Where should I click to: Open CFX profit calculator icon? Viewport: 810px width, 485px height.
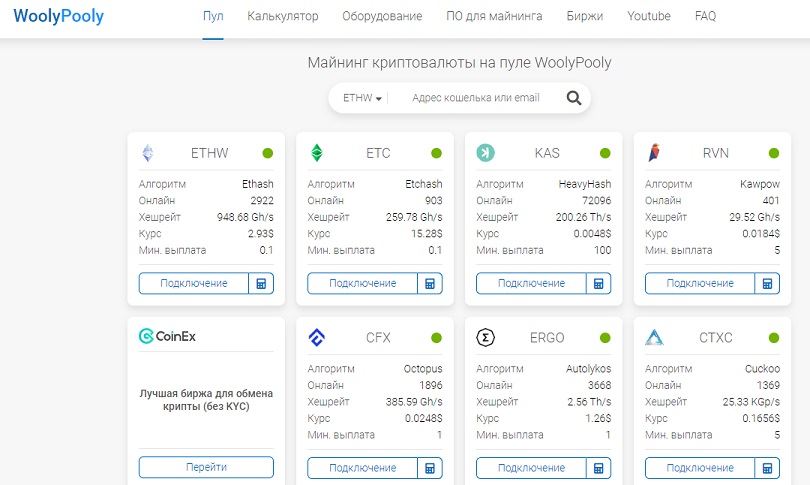[x=430, y=468]
